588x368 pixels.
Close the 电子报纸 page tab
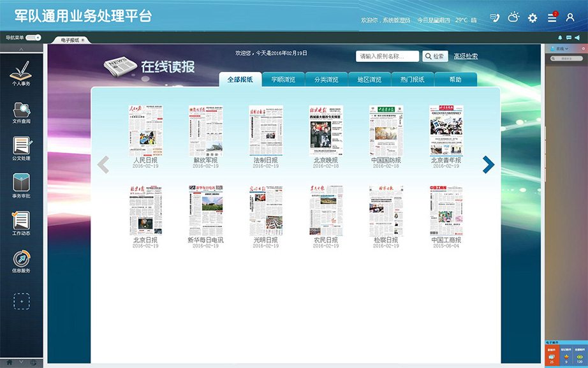point(83,40)
